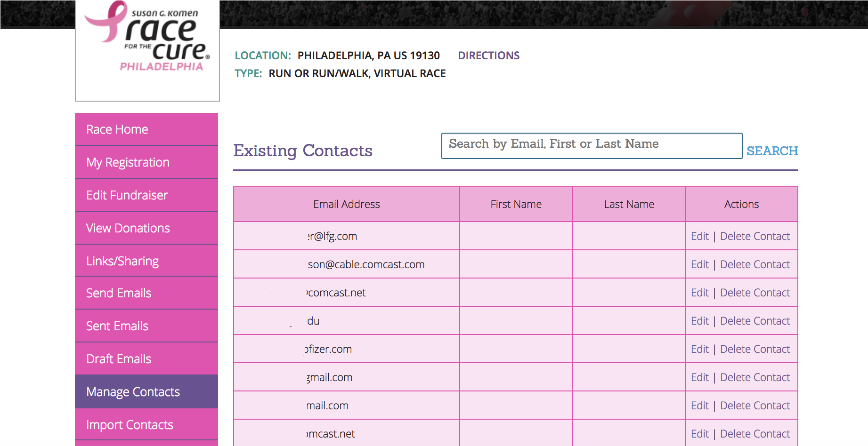Click the Last Name column header

(x=629, y=204)
